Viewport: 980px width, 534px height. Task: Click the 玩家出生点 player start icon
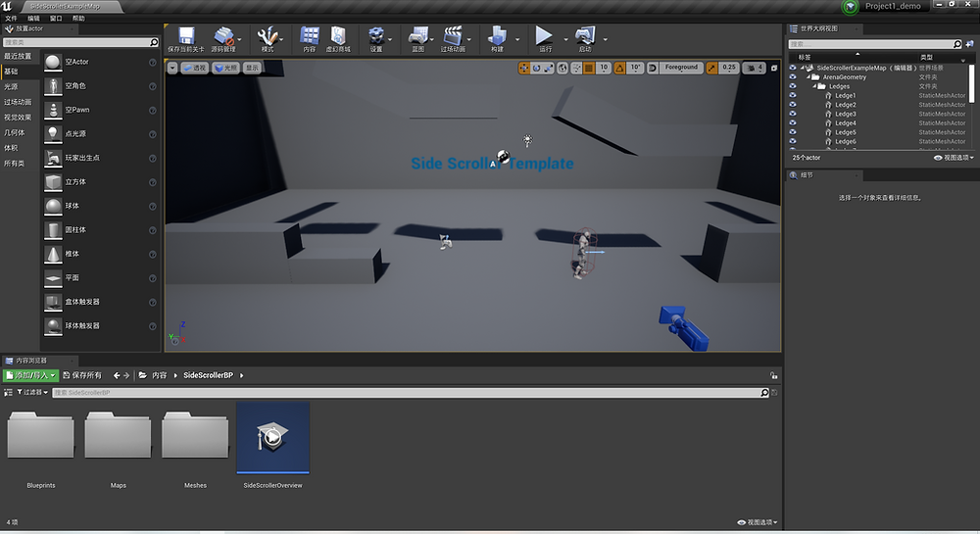53,158
